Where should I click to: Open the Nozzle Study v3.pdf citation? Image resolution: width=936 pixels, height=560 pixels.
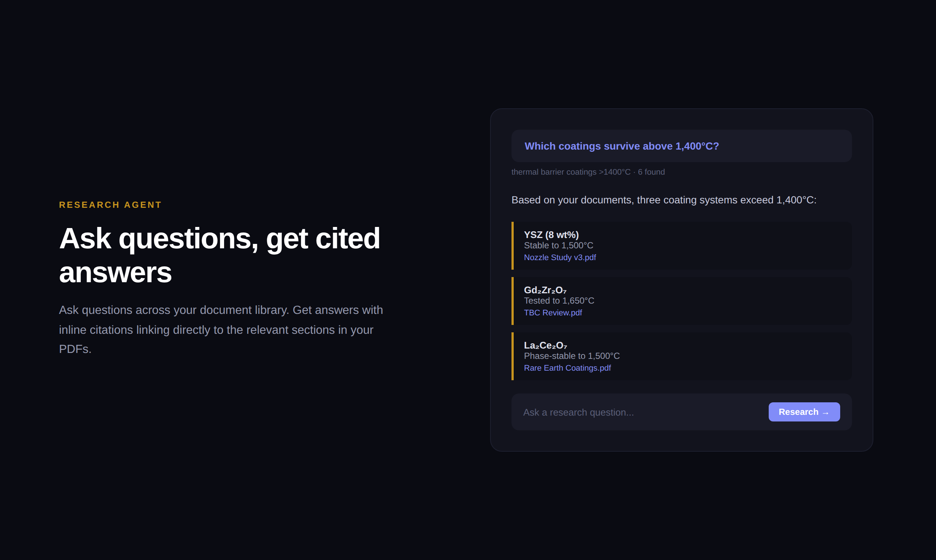coord(560,258)
